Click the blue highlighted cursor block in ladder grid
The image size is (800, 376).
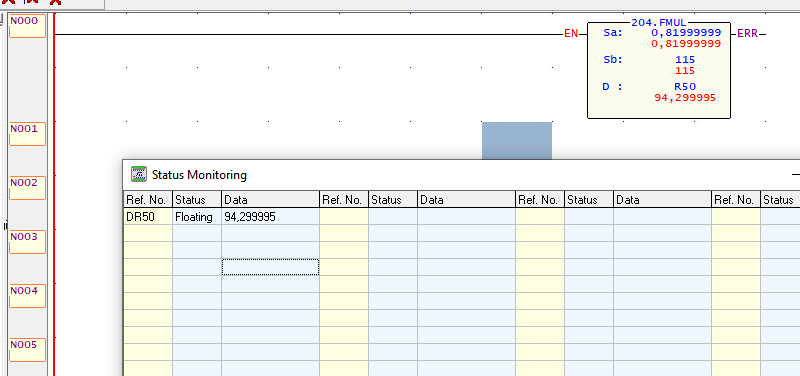tap(517, 140)
